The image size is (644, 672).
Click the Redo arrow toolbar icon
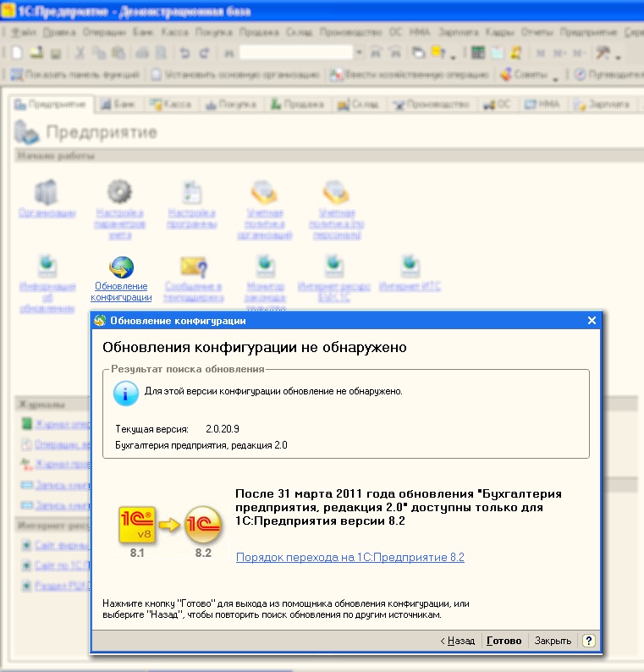[x=205, y=53]
